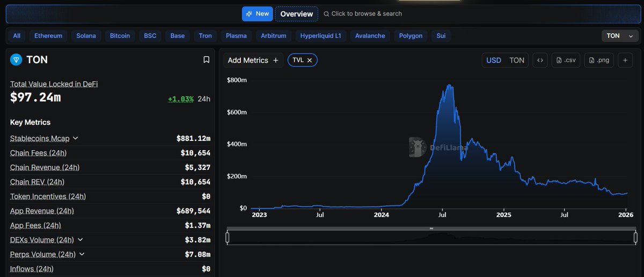Select the Ethereum chain tab

tap(48, 36)
